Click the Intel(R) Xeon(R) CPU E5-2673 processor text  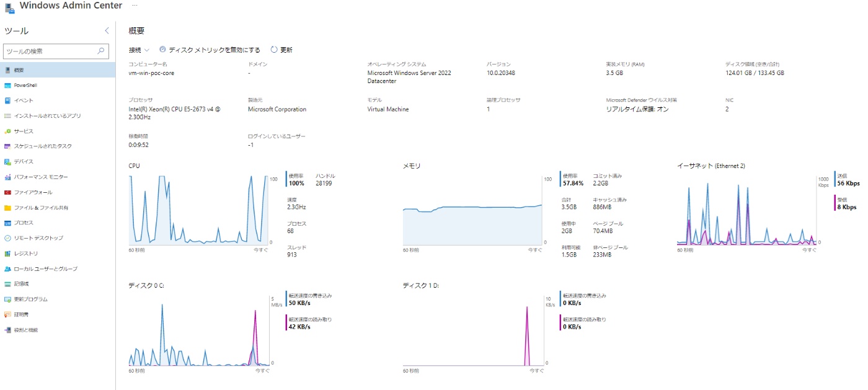174,113
